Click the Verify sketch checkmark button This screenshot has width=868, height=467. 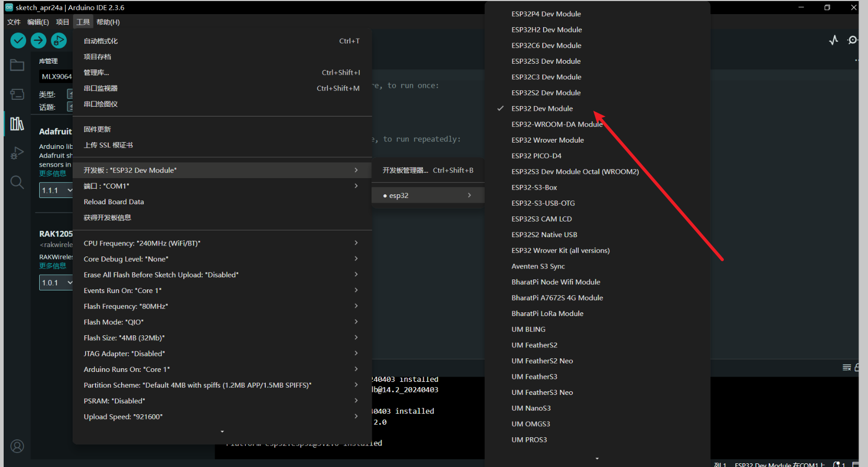coord(18,40)
